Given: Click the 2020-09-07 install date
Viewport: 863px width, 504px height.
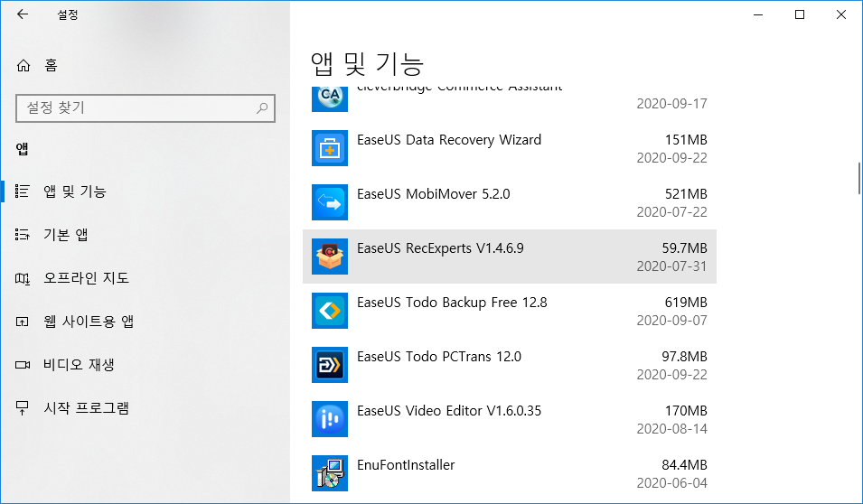Looking at the screenshot, I should (672, 321).
